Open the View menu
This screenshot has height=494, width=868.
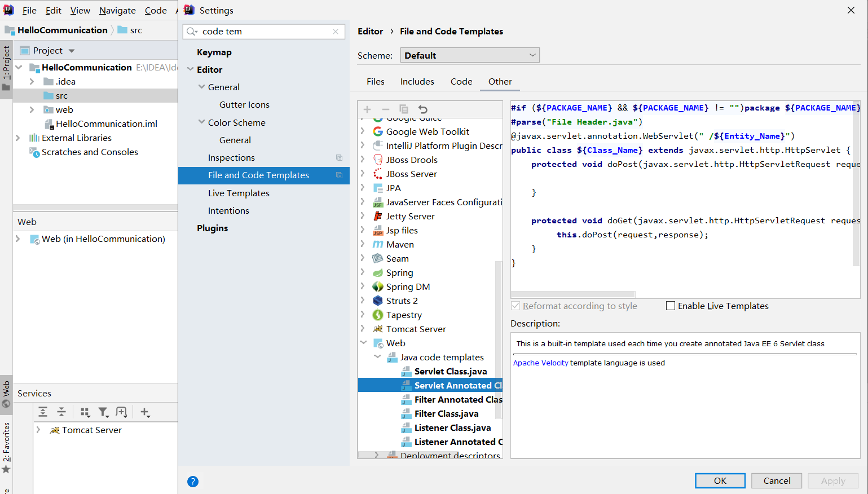(80, 10)
